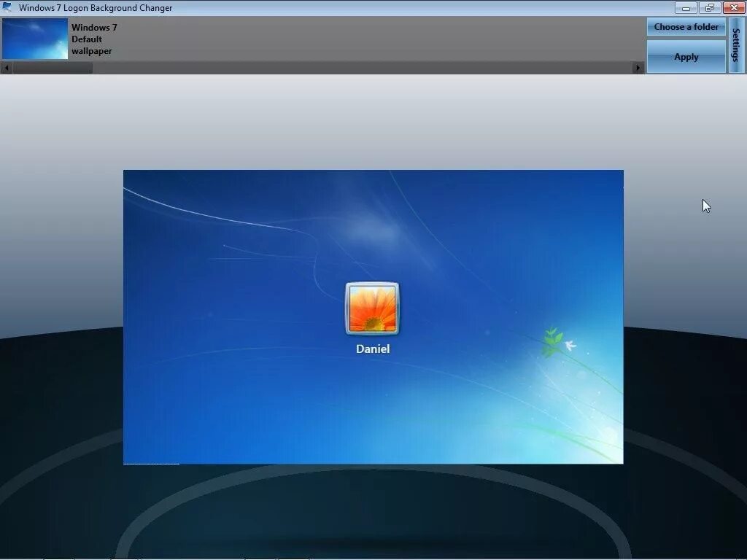
Task: Click the Windows 7 Default wallpaper label text
Action: 94,39
